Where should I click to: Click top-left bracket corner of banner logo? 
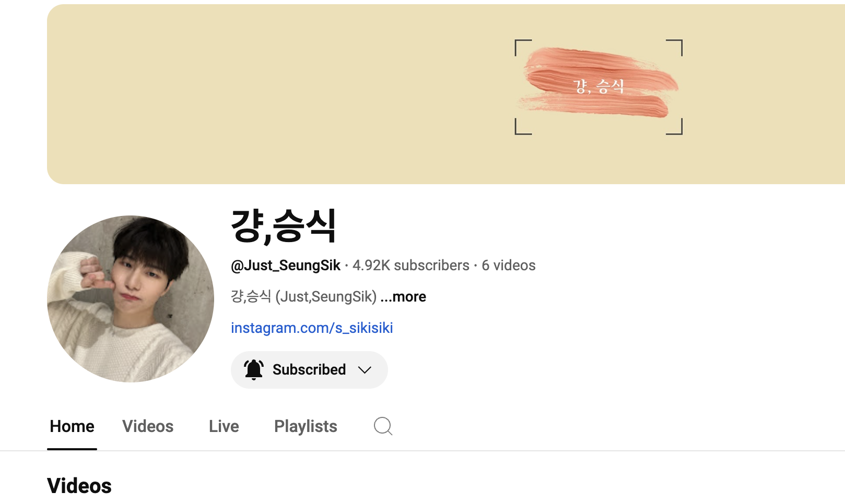pyautogui.click(x=523, y=47)
